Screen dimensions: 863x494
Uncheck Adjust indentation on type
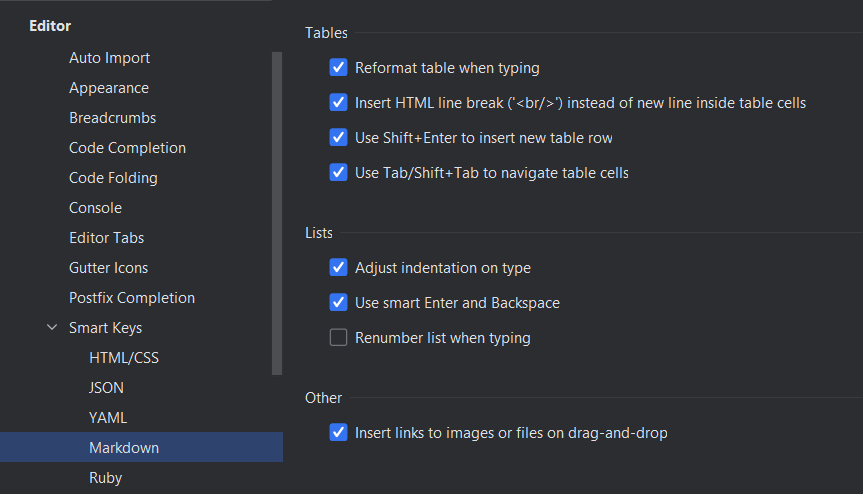tap(338, 268)
